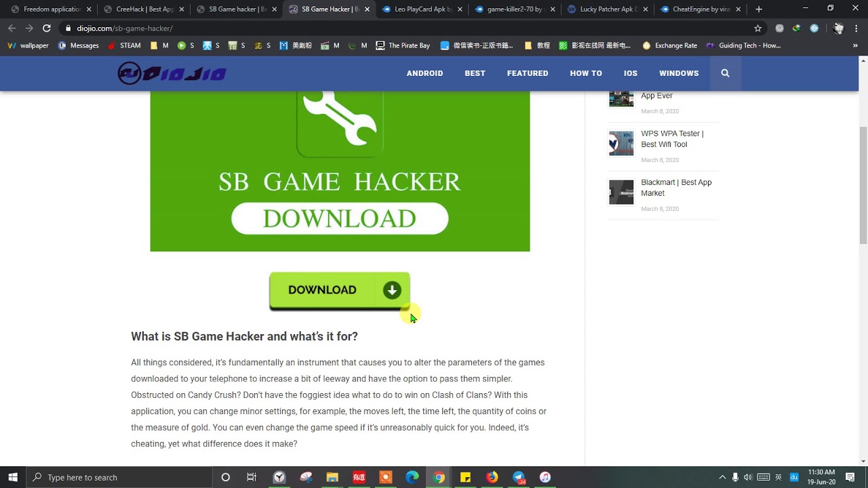Click the heading 'What is SB Game Hacker'
Screen dimensions: 868x488
[244, 336]
